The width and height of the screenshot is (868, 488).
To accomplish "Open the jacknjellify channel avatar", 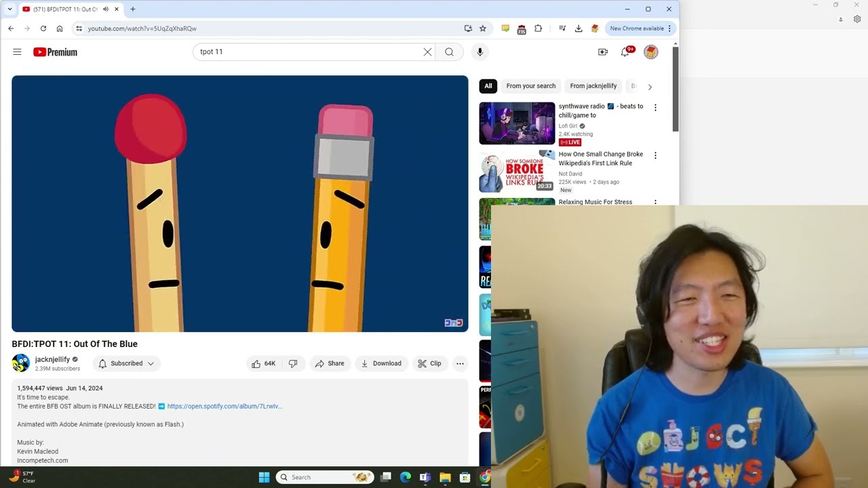I will [x=20, y=363].
